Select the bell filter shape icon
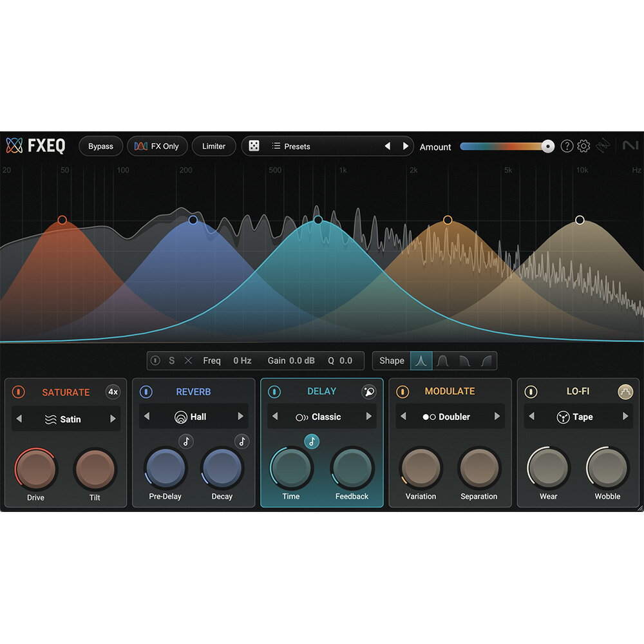The height and width of the screenshot is (644, 644). point(421,361)
